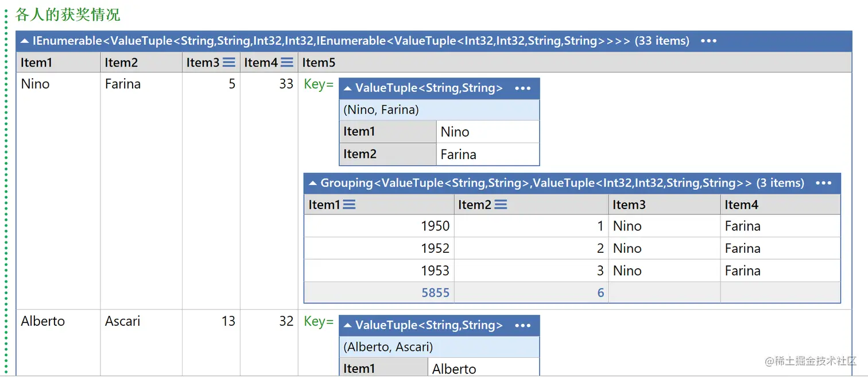Click the year 1950 cell

click(379, 226)
